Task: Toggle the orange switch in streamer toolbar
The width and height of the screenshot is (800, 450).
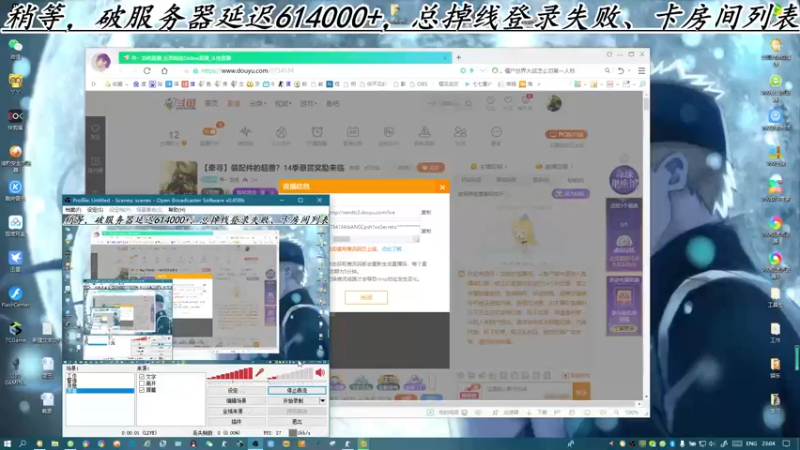Action: pyautogui.click(x=210, y=132)
